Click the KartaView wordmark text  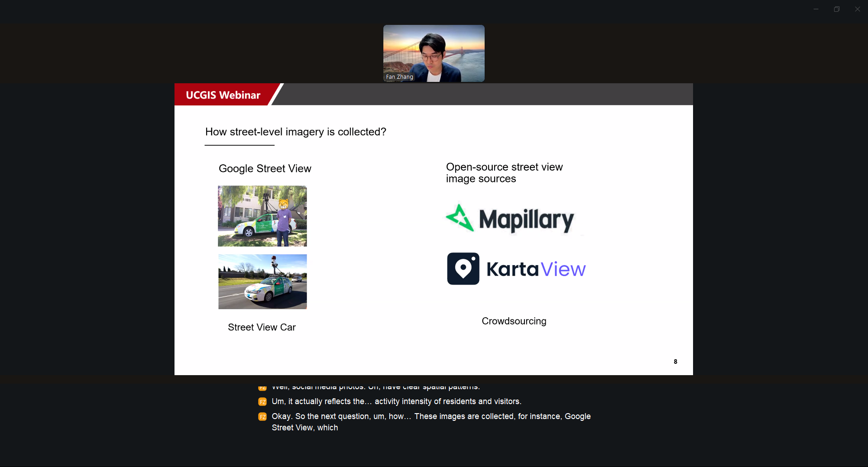[536, 269]
